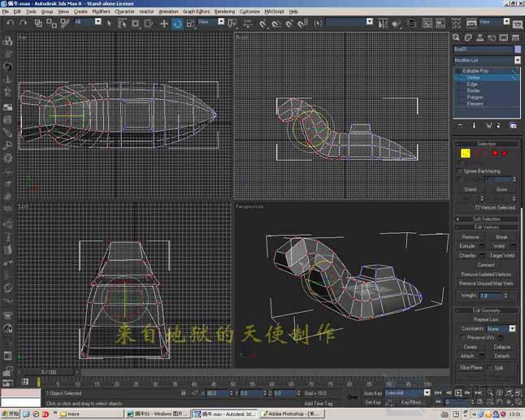This screenshot has height=420, width=525.
Task: Toggle Auto Key animation mode
Action: pyautogui.click(x=373, y=393)
